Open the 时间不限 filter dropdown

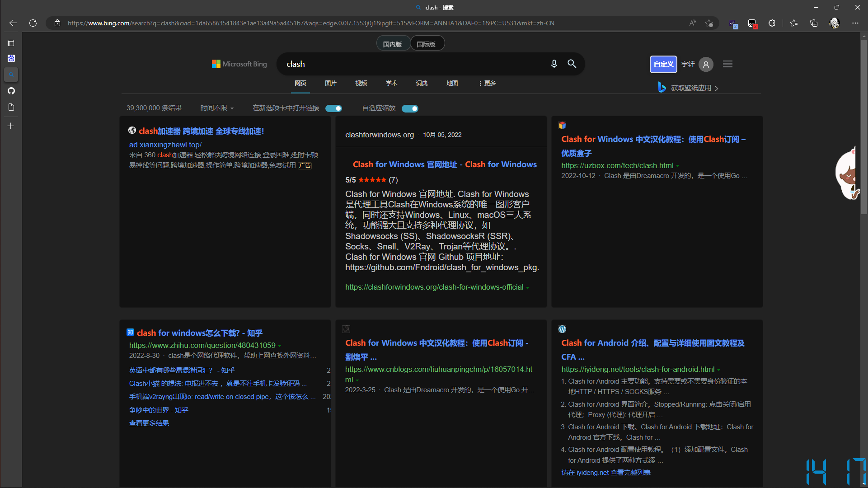tap(217, 108)
